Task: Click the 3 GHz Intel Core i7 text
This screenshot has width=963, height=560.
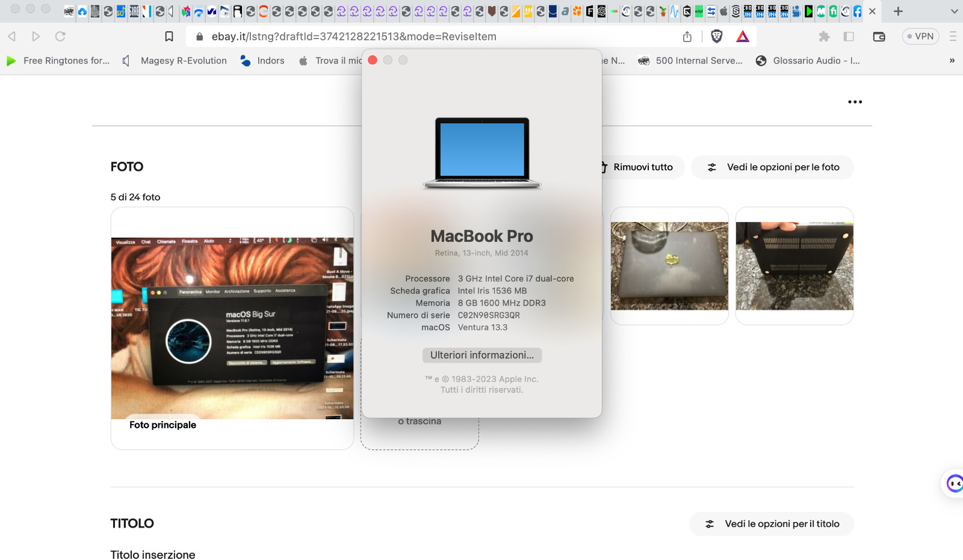Action: [516, 279]
